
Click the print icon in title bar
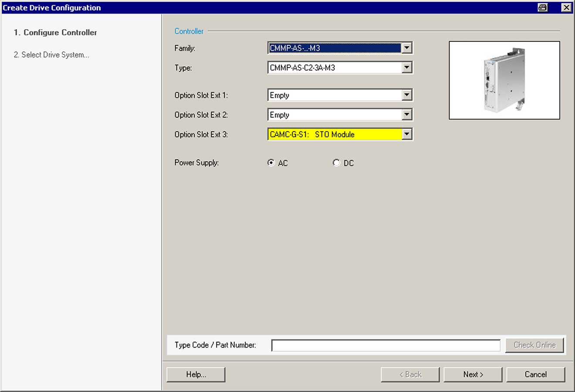click(542, 7)
